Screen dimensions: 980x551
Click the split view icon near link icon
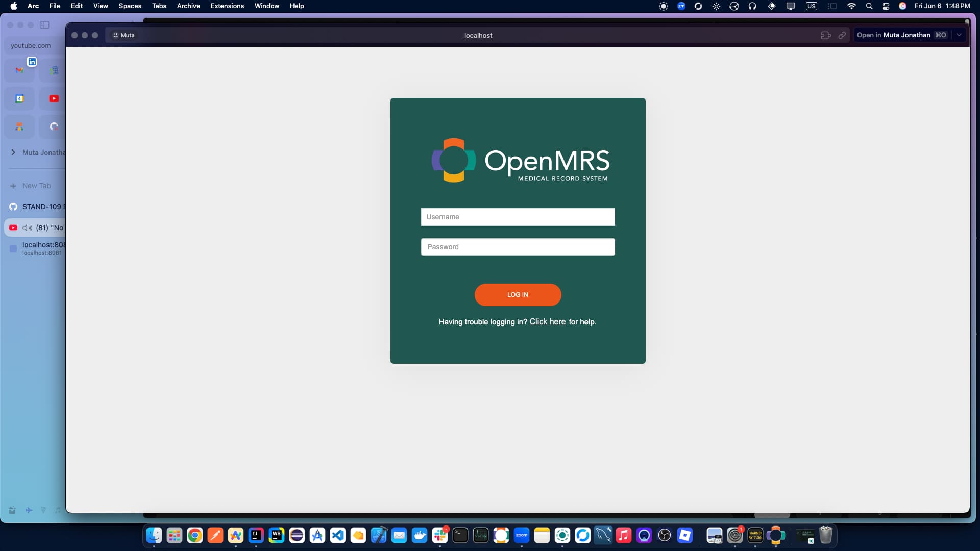(x=826, y=35)
